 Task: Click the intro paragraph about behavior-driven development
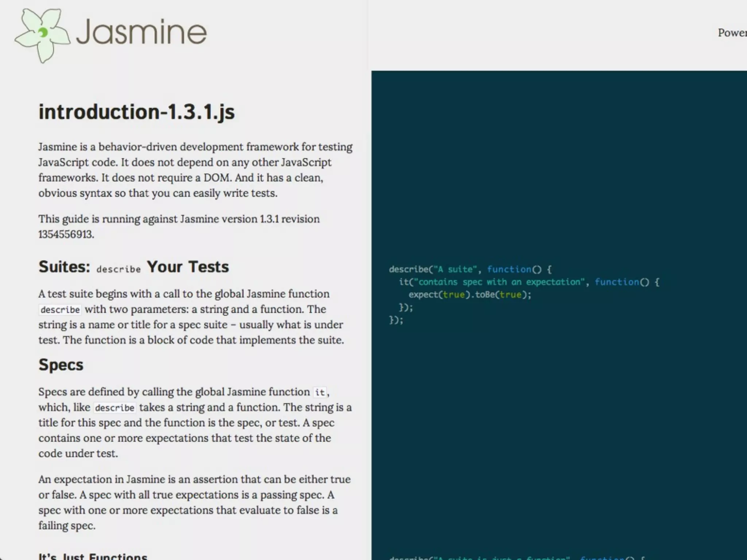click(196, 170)
